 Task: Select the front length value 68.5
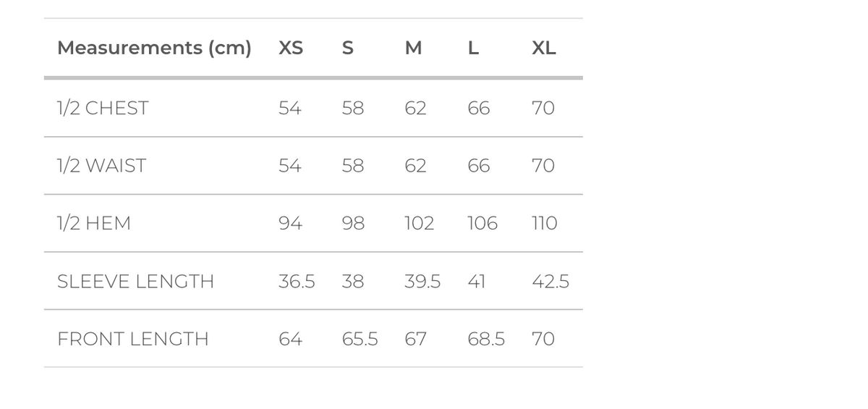click(486, 339)
